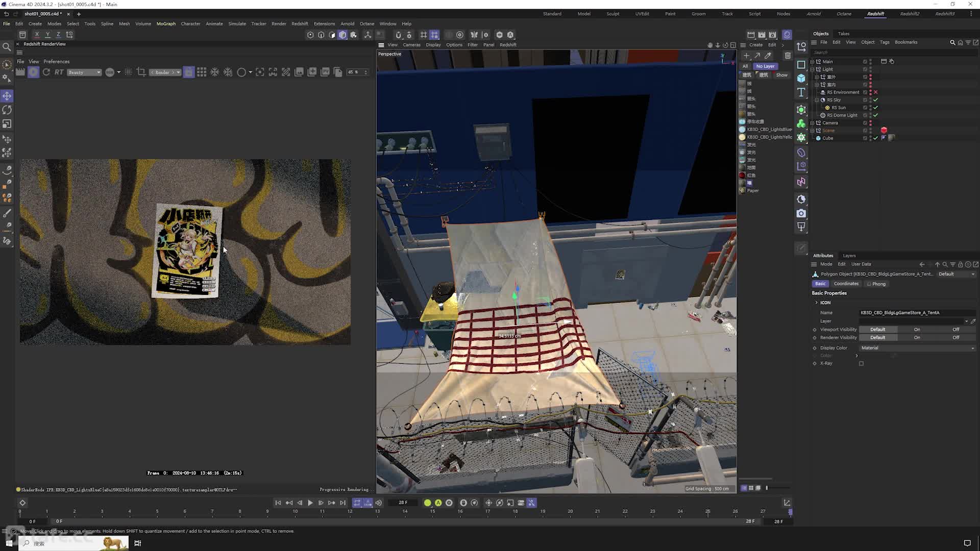980x551 pixels.
Task: Click the snapshot add-image icon in RenderView
Action: 312,72
